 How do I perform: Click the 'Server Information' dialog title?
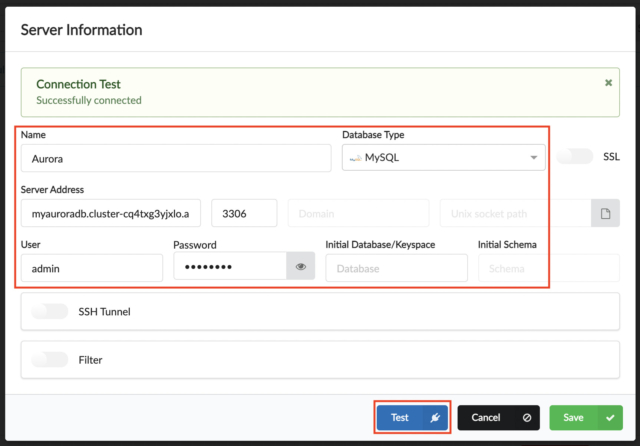81,30
